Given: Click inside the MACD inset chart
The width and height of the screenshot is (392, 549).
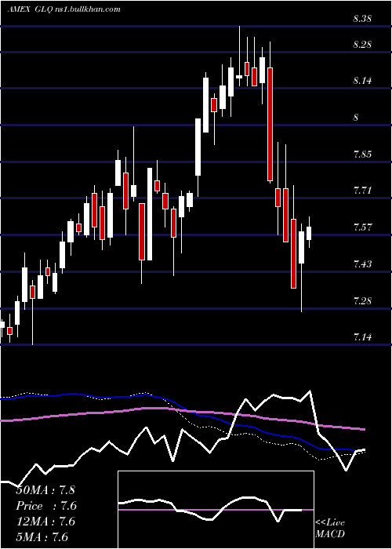Looking at the screenshot, I should (x=216, y=510).
